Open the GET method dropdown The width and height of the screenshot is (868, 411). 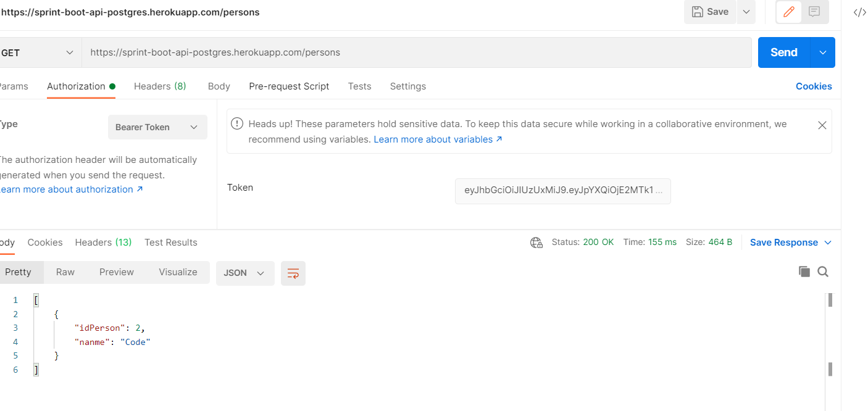[x=37, y=53]
